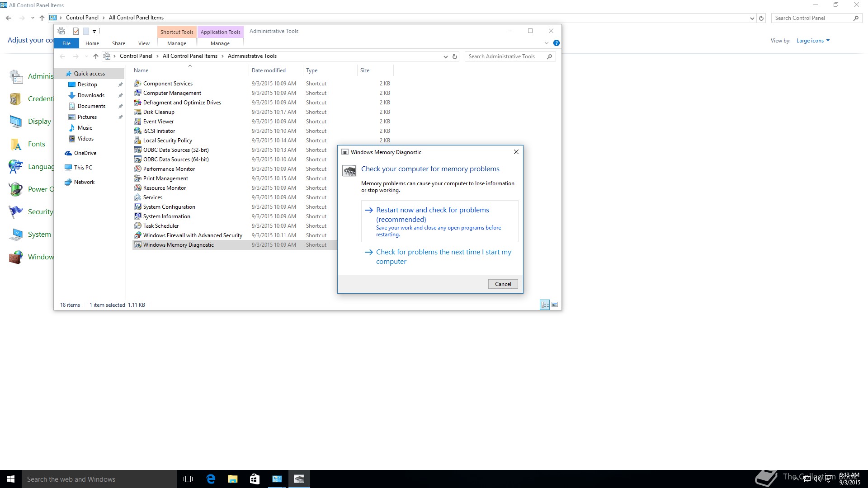The image size is (868, 488).
Task: Open the Store from the taskbar
Action: point(255,479)
